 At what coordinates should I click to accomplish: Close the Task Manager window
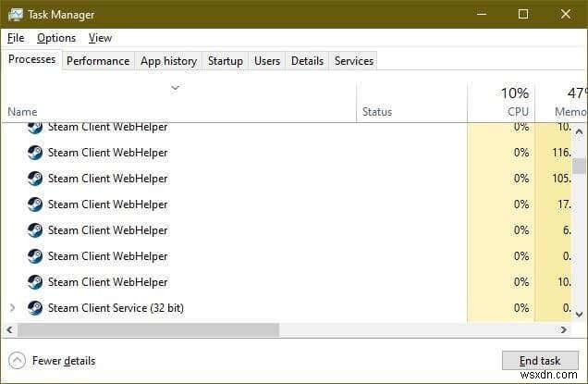(x=566, y=14)
